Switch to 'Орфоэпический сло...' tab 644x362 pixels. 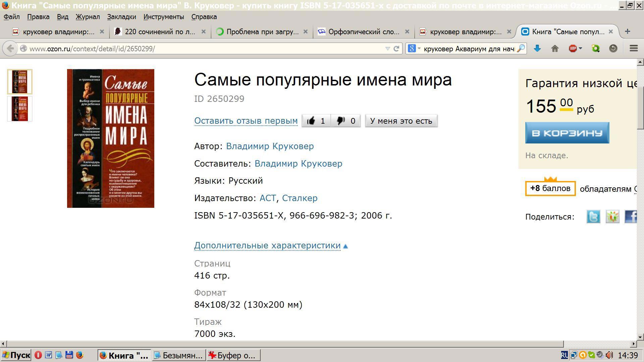coord(363,32)
